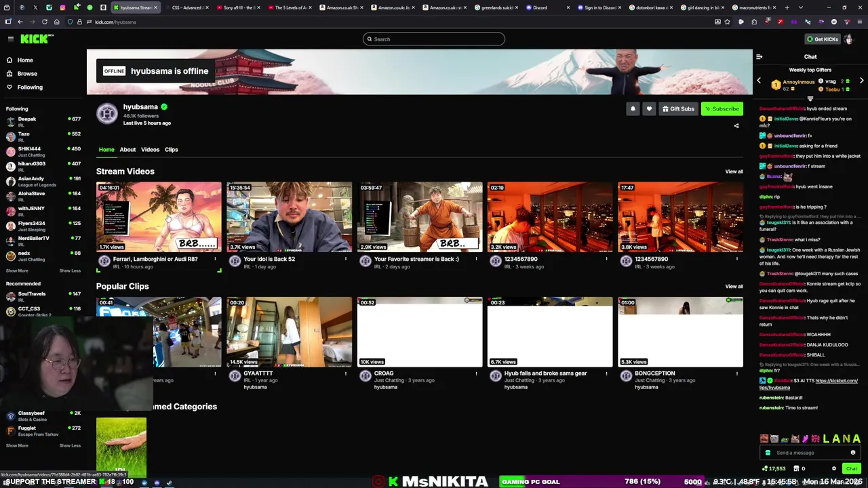This screenshot has width=868, height=488.
Task: Expand the top gifters leaderboard handle
Action: [x=810, y=99]
